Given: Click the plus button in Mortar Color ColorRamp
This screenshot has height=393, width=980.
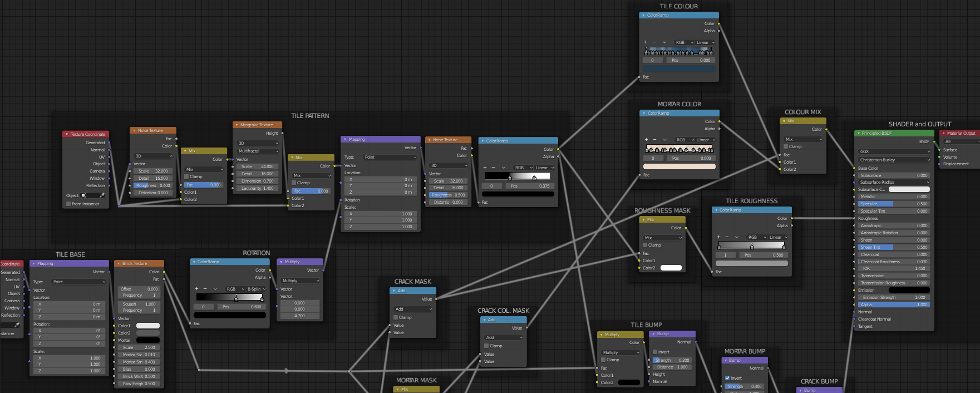Looking at the screenshot, I should [x=646, y=140].
